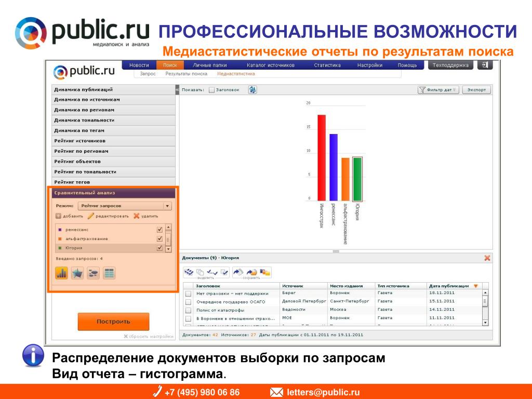Select the bubble chart view icon

pos(94,273)
